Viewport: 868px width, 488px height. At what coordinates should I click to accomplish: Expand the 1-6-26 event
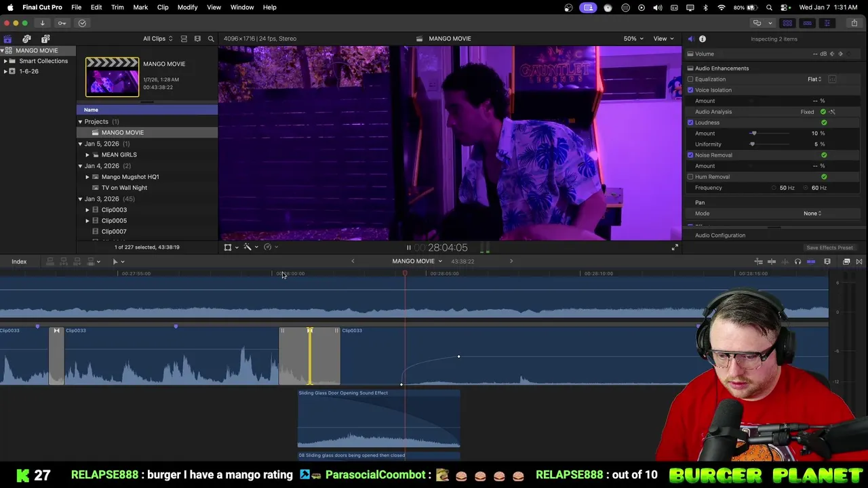pyautogui.click(x=5, y=71)
